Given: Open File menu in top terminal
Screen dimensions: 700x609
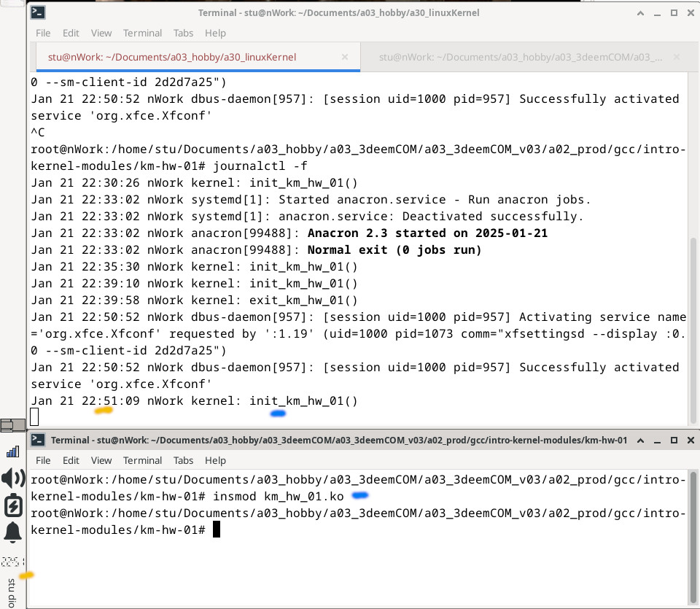Looking at the screenshot, I should tap(43, 33).
